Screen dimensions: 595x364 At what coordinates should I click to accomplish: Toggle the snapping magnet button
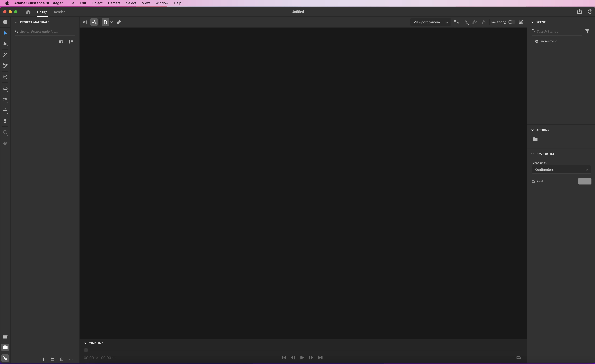105,22
